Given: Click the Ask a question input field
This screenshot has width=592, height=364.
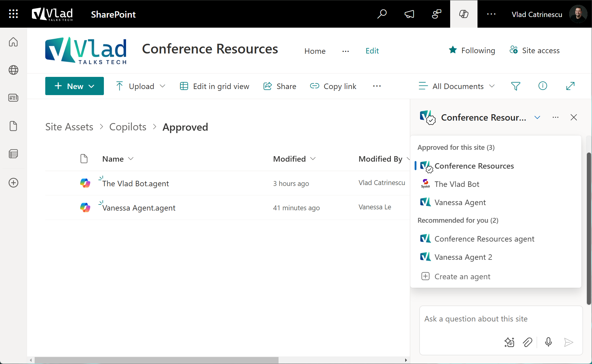Looking at the screenshot, I should 486,319.
